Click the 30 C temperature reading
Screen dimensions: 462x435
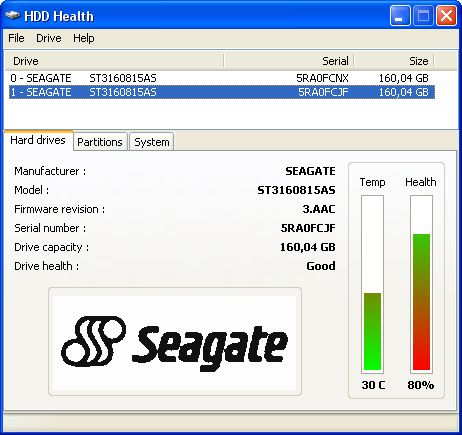373,385
